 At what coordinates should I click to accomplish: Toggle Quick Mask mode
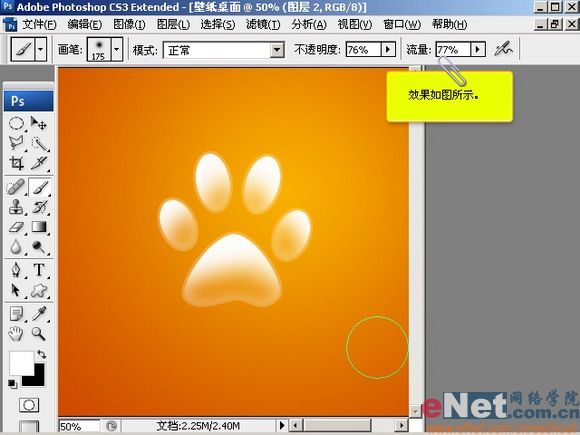29,405
